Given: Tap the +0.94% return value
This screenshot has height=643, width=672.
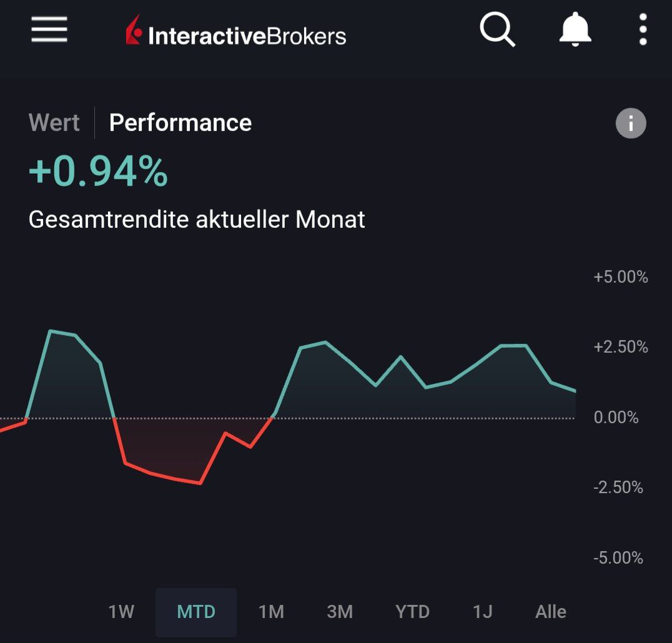Looking at the screenshot, I should [98, 172].
